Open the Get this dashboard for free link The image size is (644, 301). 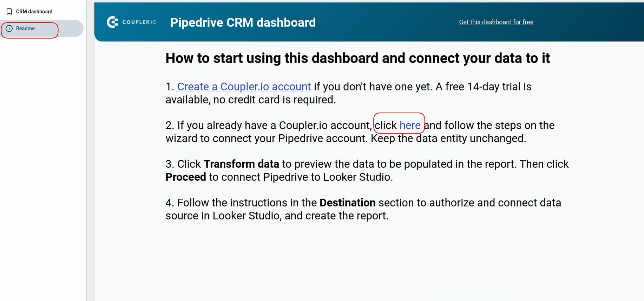496,22
